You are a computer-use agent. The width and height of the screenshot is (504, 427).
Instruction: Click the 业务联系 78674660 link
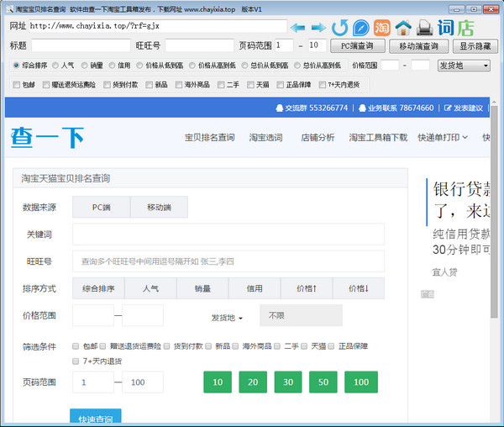396,108
